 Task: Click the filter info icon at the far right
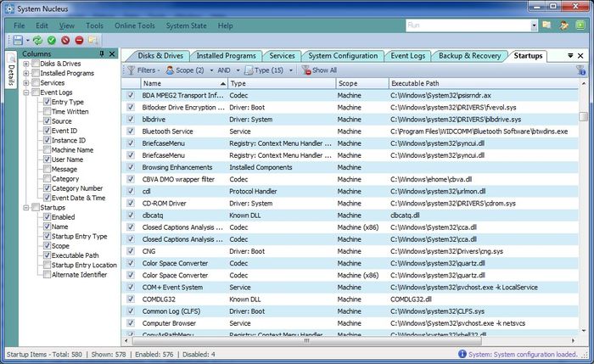point(580,70)
